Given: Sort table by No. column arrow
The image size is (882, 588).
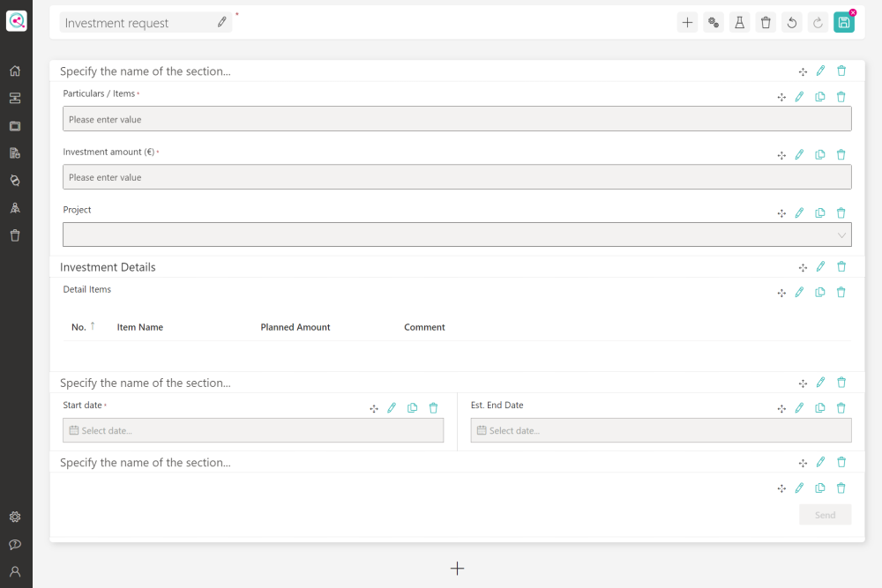Looking at the screenshot, I should coord(93,326).
